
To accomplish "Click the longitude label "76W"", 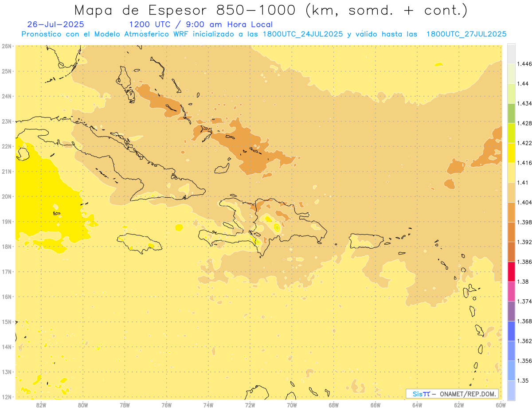I will (167, 405).
